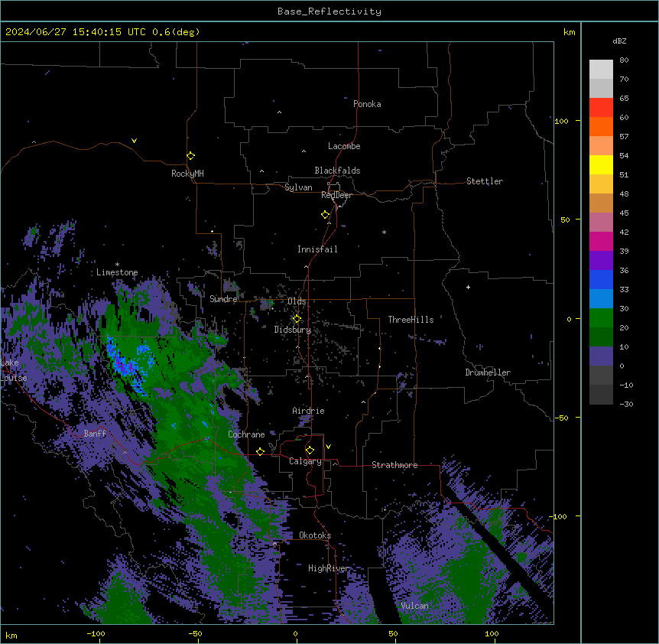659x644 pixels.
Task: Click the Banff town label
Action: click(95, 434)
